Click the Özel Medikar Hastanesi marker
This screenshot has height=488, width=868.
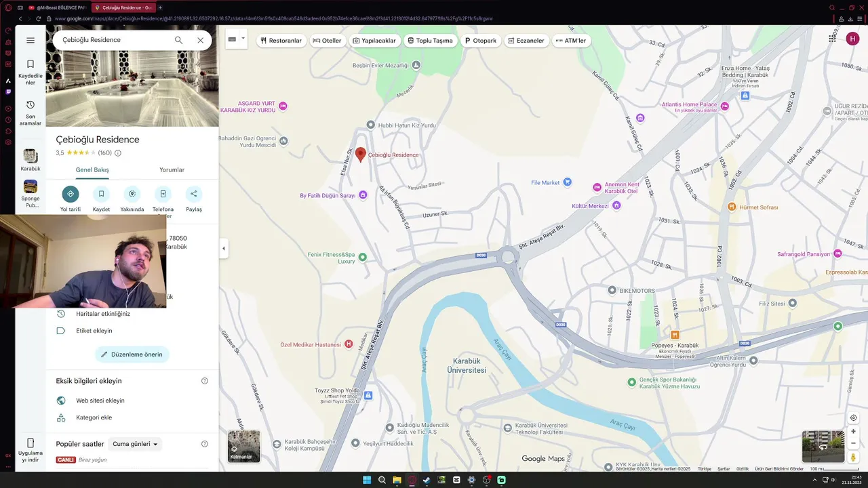[x=349, y=344]
